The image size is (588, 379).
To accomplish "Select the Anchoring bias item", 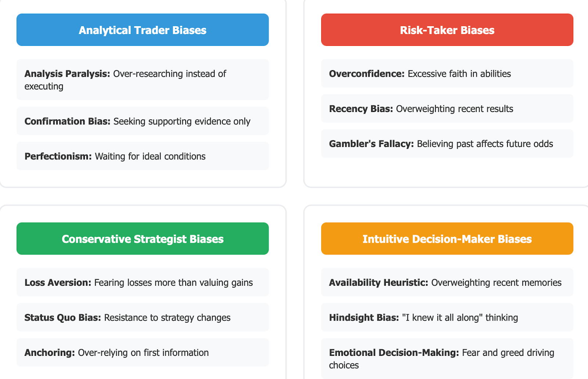I will tap(143, 353).
